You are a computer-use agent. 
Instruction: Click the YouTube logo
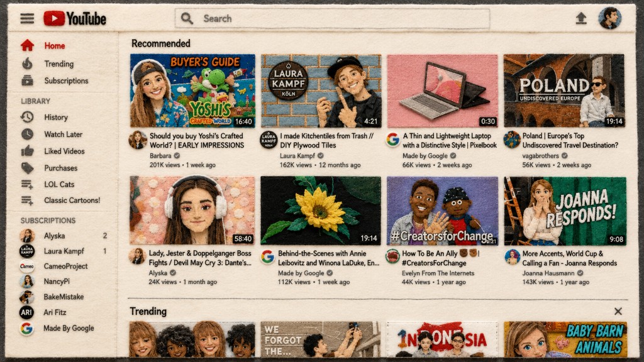75,18
